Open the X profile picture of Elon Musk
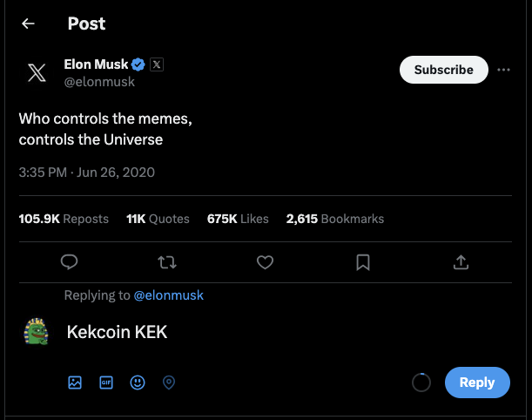 37,72
